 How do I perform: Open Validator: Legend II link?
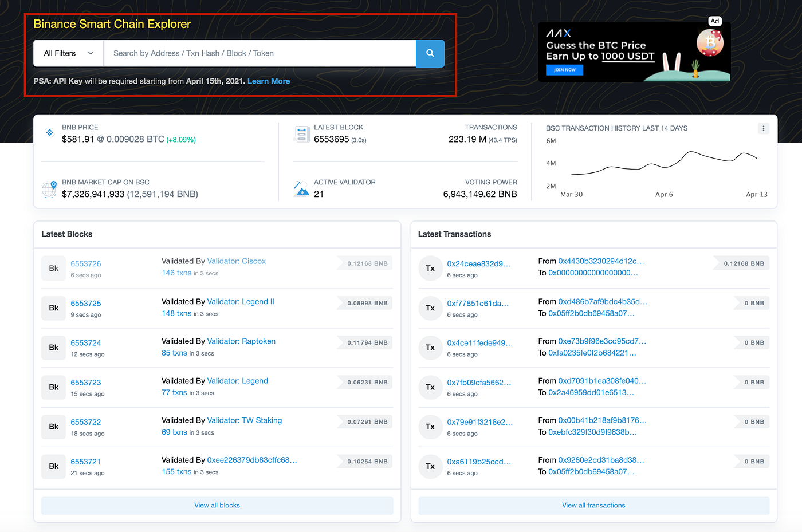click(241, 302)
